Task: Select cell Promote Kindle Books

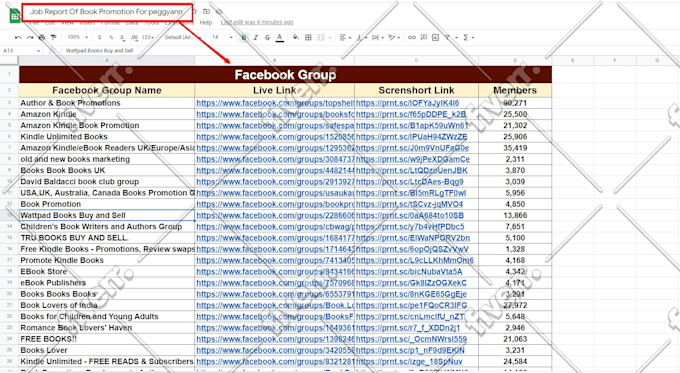Action: coord(107,260)
